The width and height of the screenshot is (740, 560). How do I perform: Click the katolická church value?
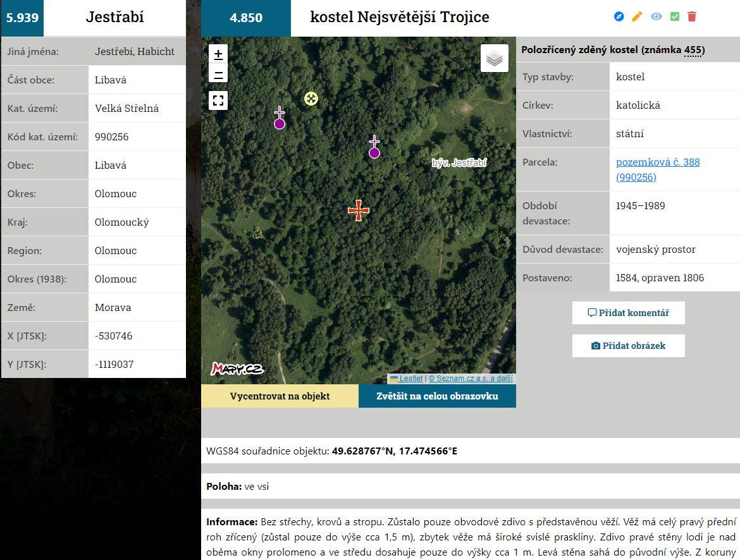(x=638, y=105)
